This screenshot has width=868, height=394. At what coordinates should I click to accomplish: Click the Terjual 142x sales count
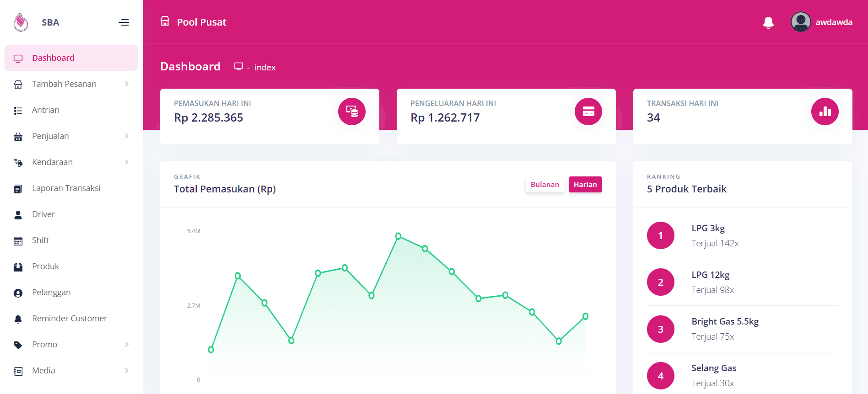point(715,244)
